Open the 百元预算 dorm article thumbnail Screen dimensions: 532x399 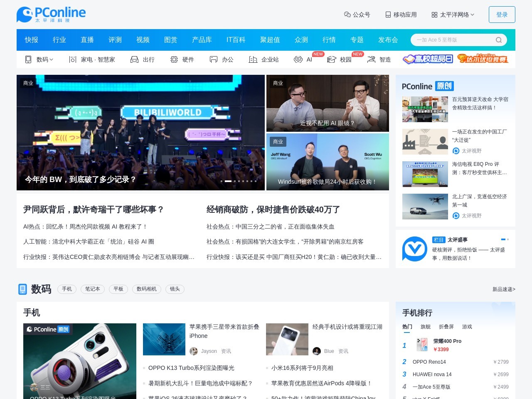pos(425,109)
